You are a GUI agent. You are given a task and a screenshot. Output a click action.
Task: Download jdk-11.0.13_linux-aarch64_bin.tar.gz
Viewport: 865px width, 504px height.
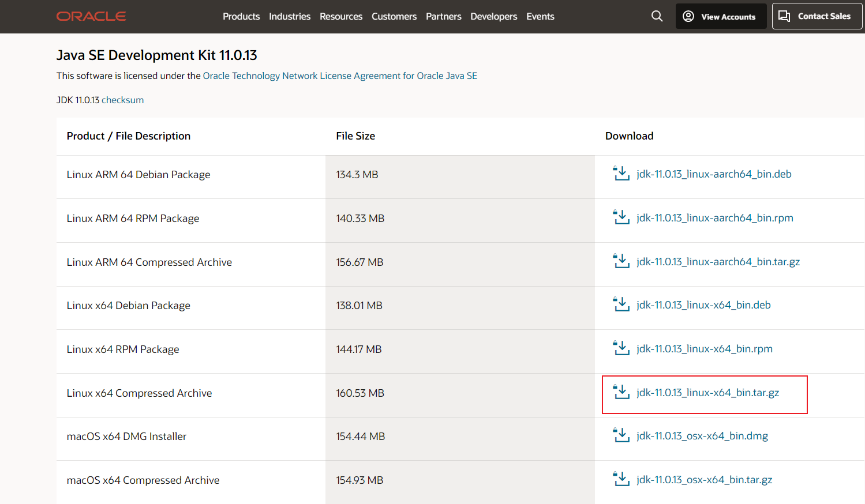tap(718, 261)
